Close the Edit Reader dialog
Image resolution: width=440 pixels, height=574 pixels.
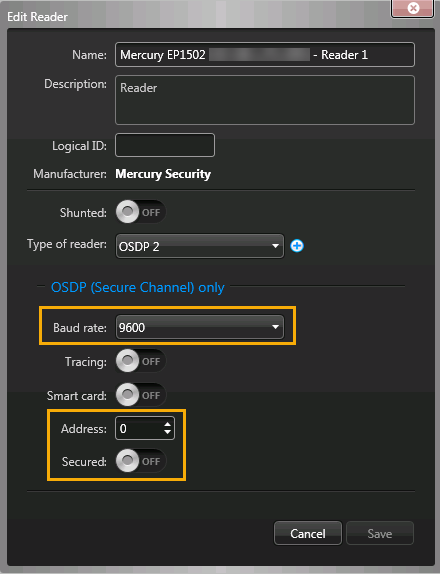413,8
